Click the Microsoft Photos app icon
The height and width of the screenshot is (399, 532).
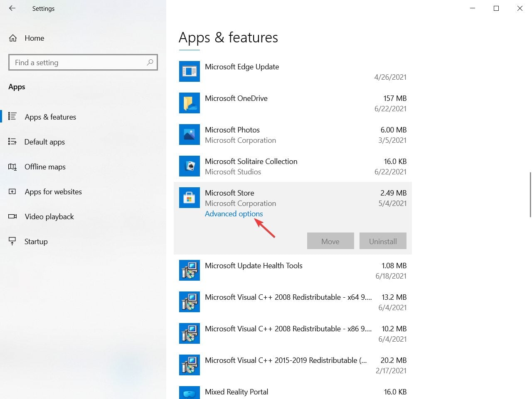click(189, 135)
